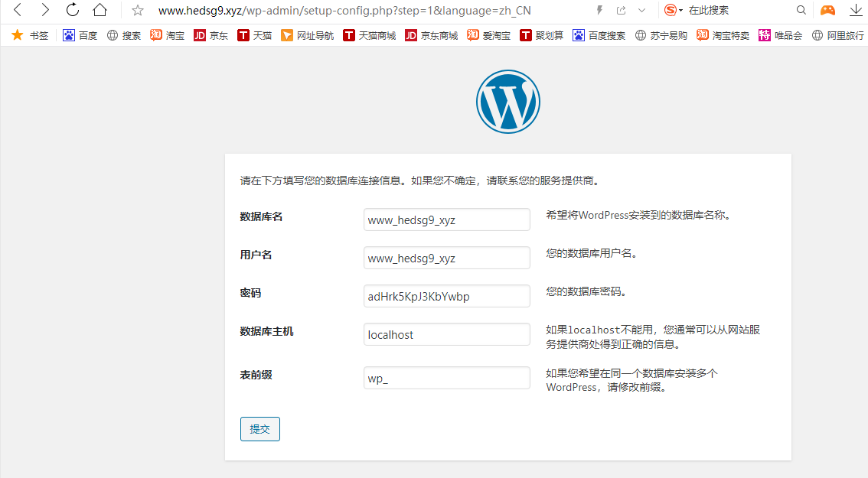Reload the page with the refresh icon
The width and height of the screenshot is (868, 478).
point(73,10)
